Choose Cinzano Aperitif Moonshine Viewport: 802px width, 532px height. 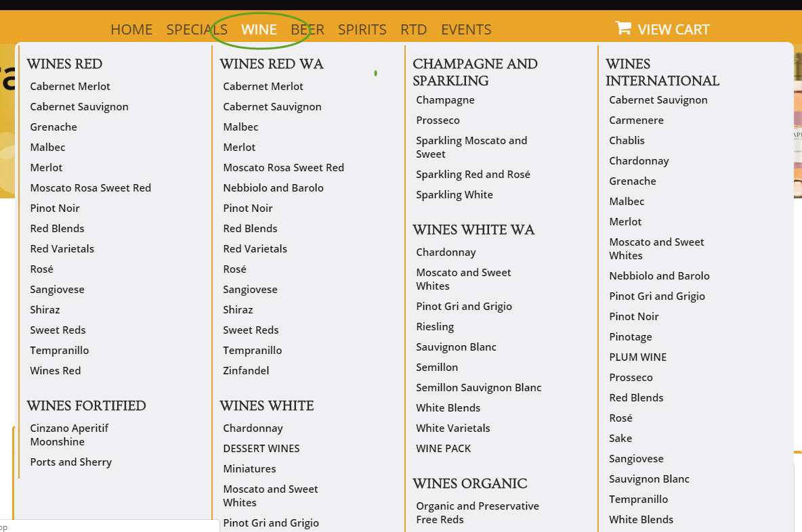[x=69, y=435]
